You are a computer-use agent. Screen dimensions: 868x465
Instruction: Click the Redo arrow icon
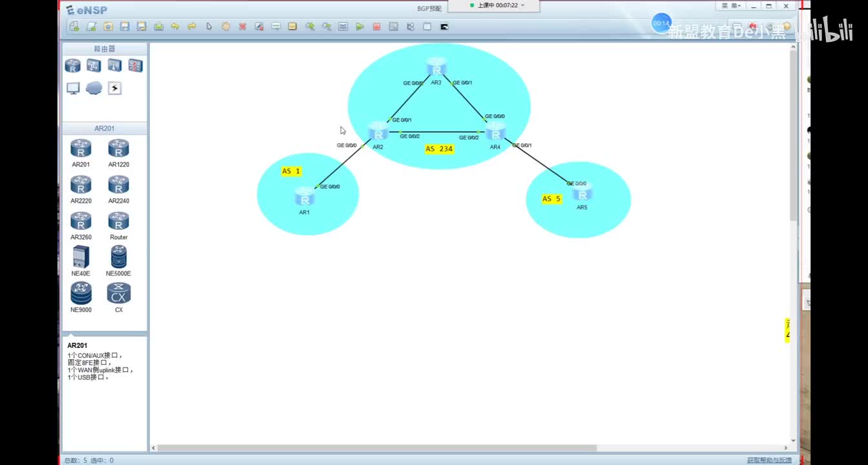pos(192,26)
